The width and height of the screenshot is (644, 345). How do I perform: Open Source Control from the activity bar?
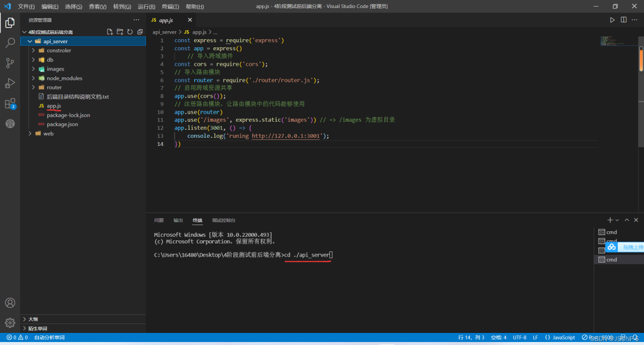click(10, 63)
